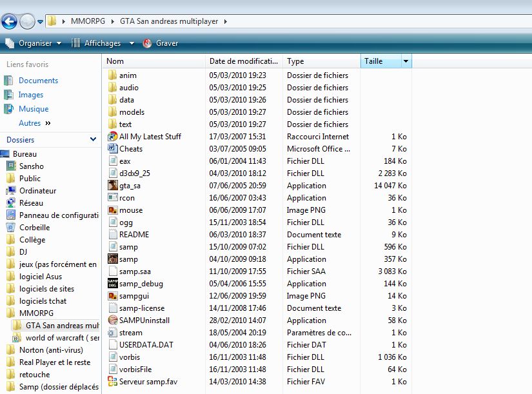The width and height of the screenshot is (532, 394).
Task: Open the Affichages dropdown arrow
Action: [x=132, y=43]
